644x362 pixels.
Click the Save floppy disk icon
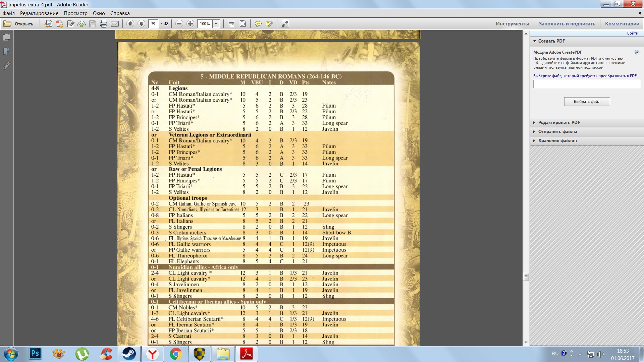tap(93, 24)
